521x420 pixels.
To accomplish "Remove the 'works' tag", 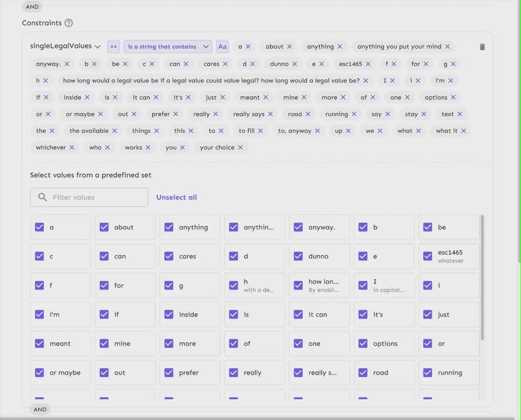I will [x=148, y=147].
